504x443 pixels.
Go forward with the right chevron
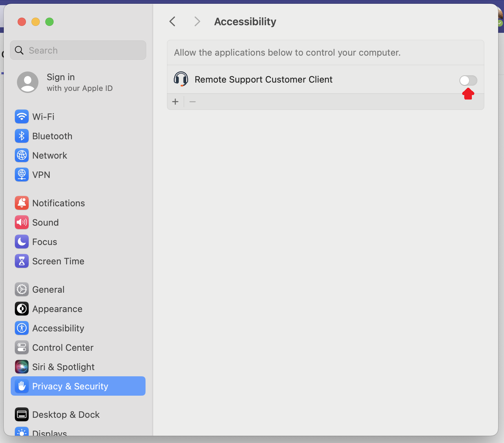click(x=197, y=21)
